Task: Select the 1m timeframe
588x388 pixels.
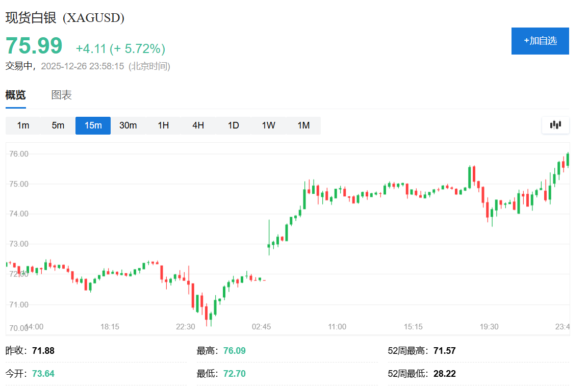Action: pyautogui.click(x=23, y=125)
